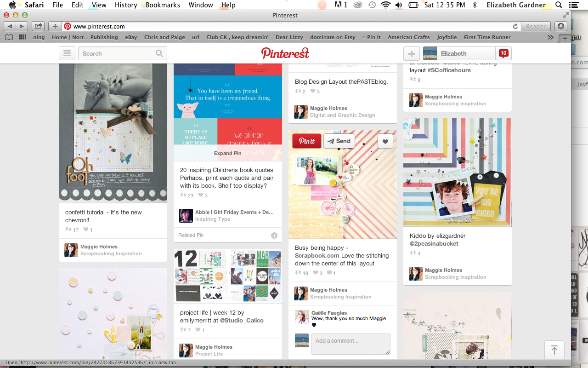588x368 pixels.
Task: Open the Project Life board link
Action: [x=209, y=354]
